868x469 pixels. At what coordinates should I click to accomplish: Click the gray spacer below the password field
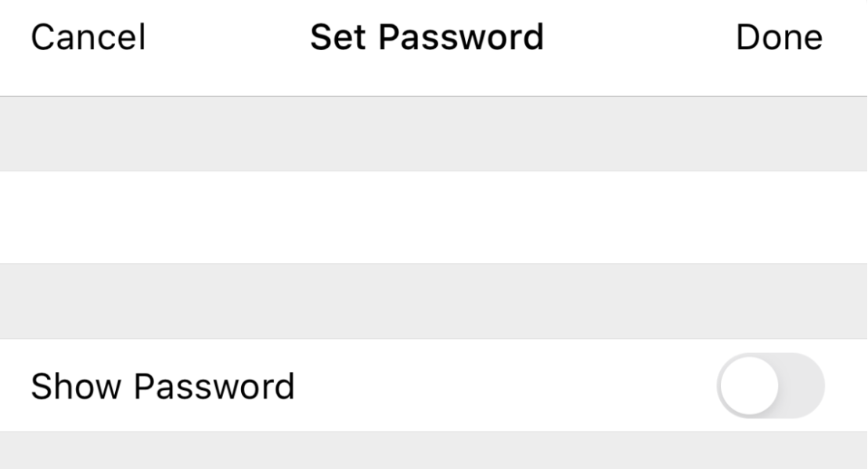pyautogui.click(x=434, y=301)
